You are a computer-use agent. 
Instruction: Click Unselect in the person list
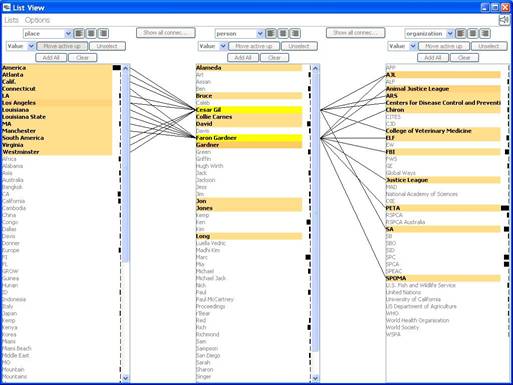coord(299,46)
